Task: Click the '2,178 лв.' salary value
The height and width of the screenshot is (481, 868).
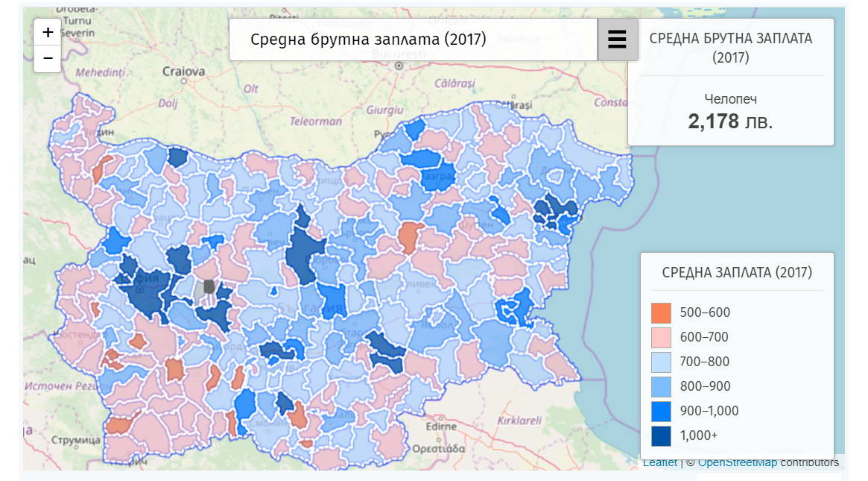Action: pos(730,122)
